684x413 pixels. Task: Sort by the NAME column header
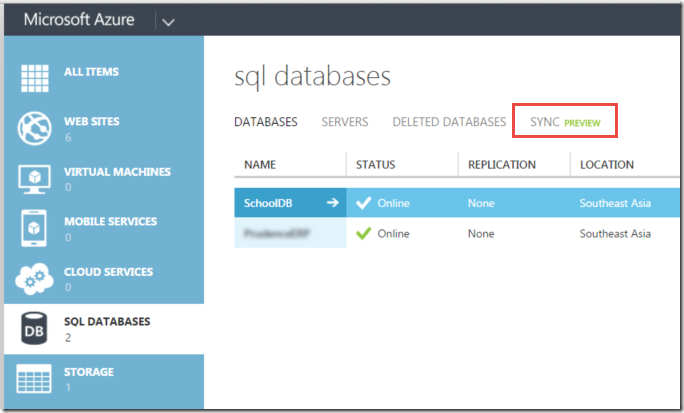260,164
